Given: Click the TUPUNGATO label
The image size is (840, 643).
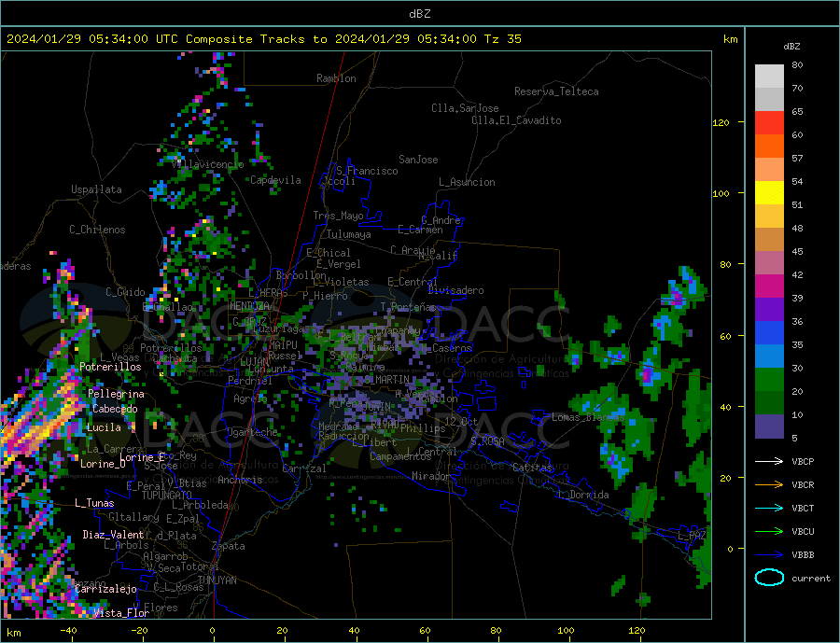Looking at the screenshot, I should click(x=167, y=496).
